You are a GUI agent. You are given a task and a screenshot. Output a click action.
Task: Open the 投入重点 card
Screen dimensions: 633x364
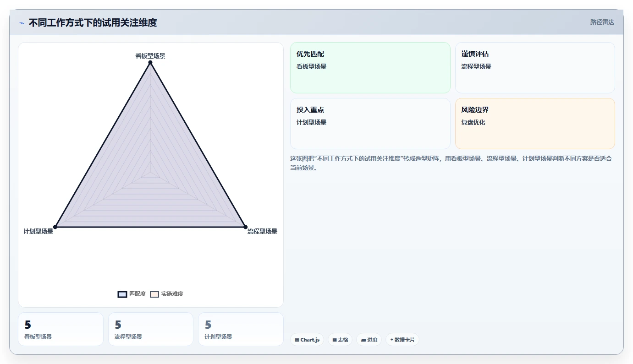click(x=370, y=124)
